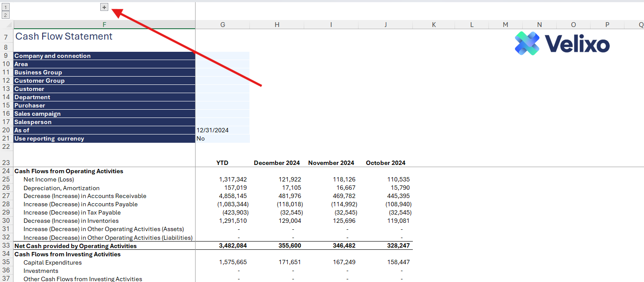Select October 2024 Capital Expenditures value 158,447
Viewport: 644px width, 282px height.
(x=398, y=262)
